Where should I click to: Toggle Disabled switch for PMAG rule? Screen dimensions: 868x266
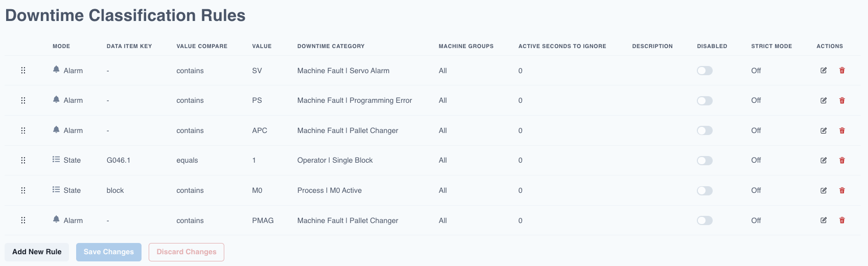pyautogui.click(x=705, y=220)
